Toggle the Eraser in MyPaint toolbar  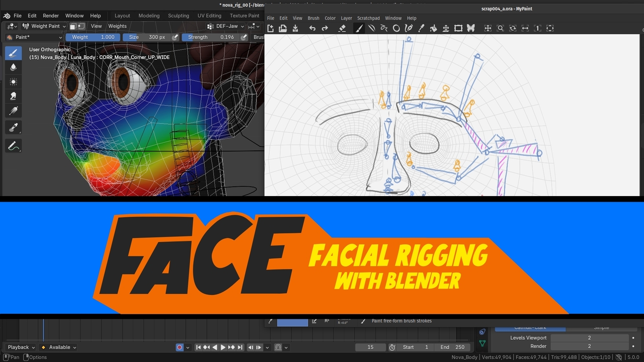[343, 28]
